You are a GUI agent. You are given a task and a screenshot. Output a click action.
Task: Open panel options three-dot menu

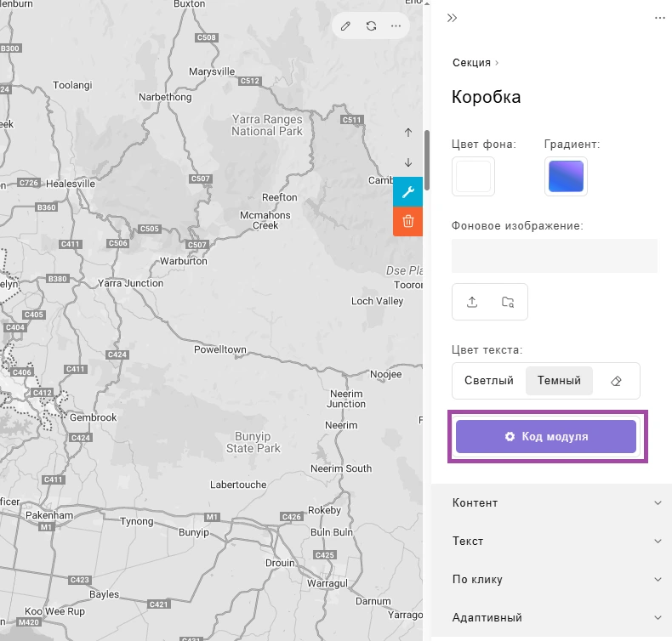[x=659, y=18]
